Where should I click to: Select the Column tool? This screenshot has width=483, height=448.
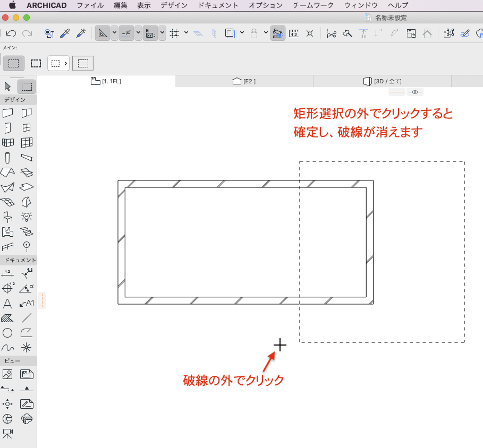tap(7, 158)
